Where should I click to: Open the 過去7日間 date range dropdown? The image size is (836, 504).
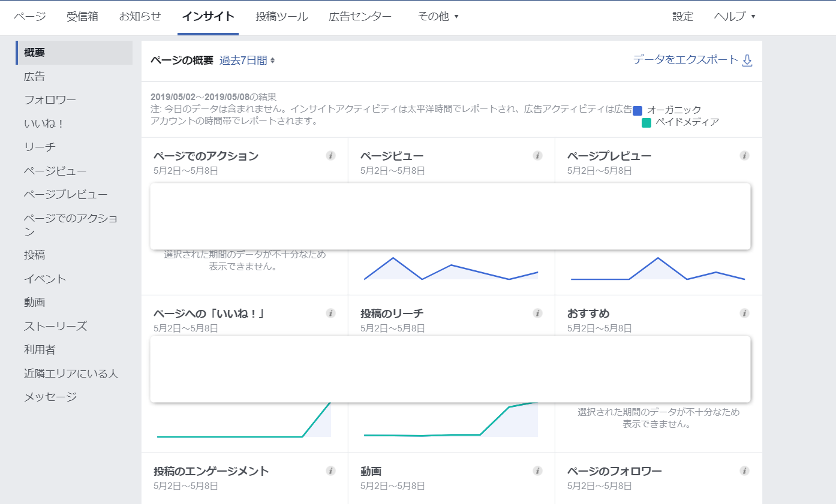pos(247,61)
